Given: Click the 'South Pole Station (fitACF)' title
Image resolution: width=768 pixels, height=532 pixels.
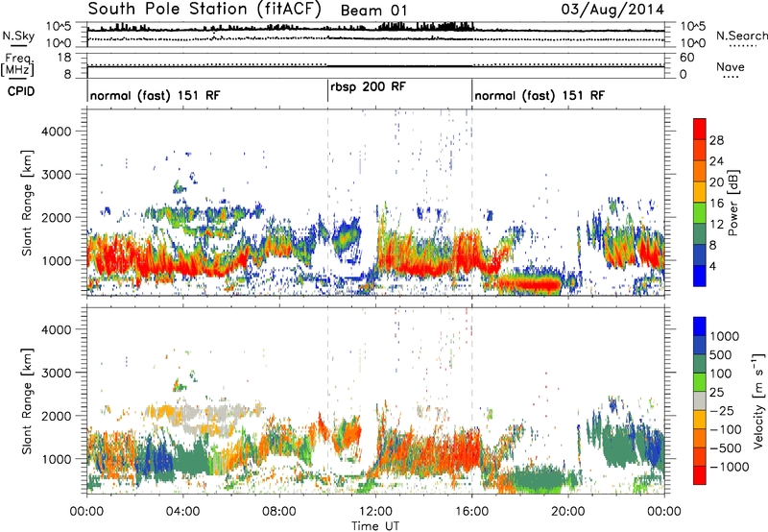Looking at the screenshot, I should coord(204,9).
